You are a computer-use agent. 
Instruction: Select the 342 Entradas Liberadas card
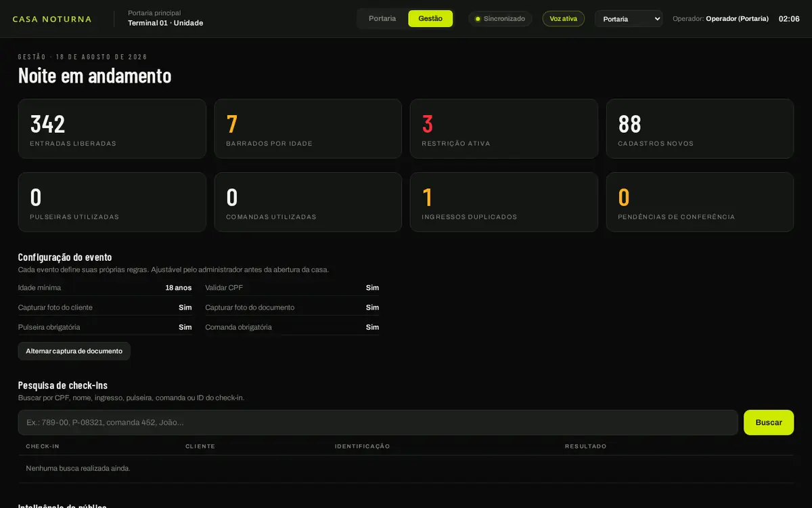point(112,129)
